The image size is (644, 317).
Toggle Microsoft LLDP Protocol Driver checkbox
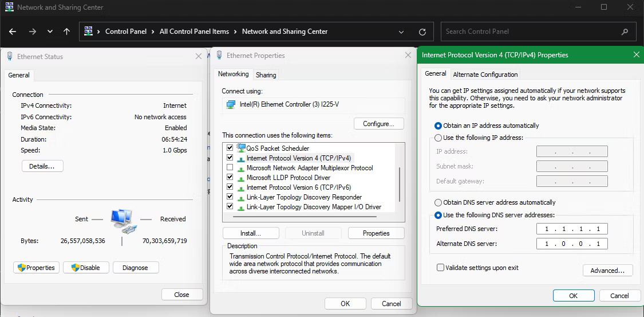click(230, 177)
